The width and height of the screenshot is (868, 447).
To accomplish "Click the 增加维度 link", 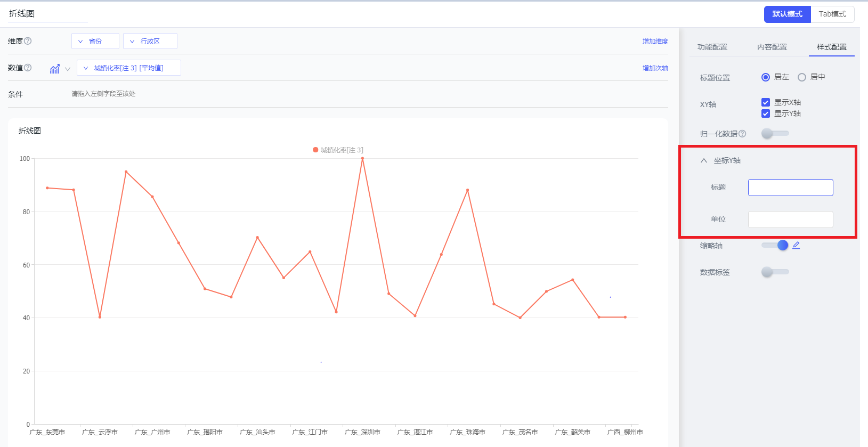I will pyautogui.click(x=655, y=41).
